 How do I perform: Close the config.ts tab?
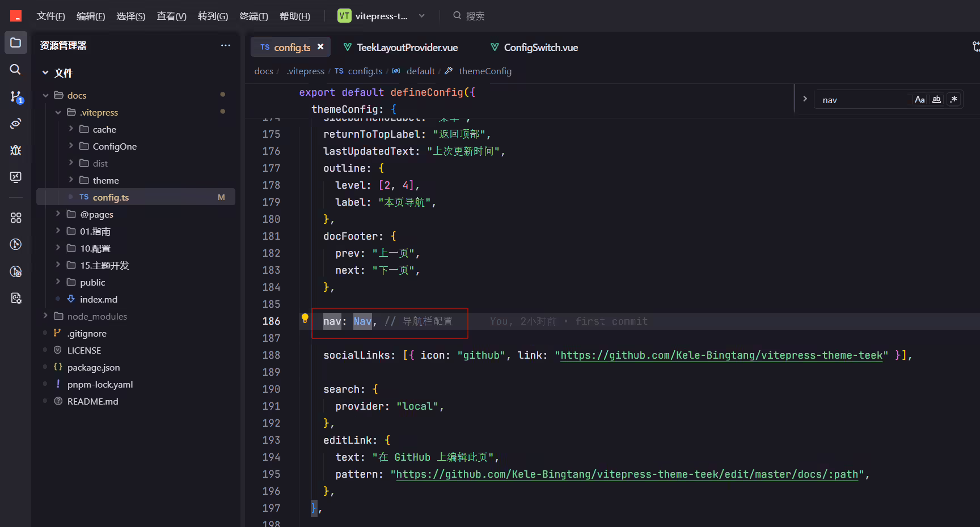(320, 47)
